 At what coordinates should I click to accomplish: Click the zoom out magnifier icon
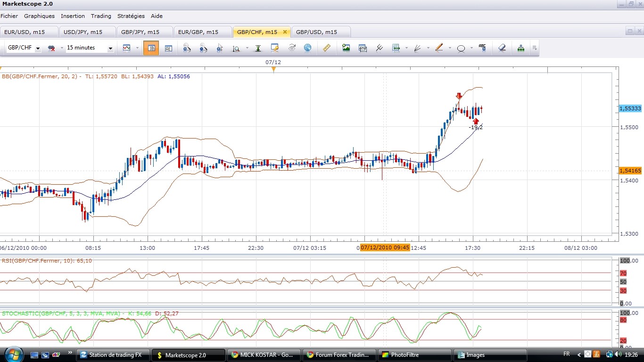pos(203,48)
